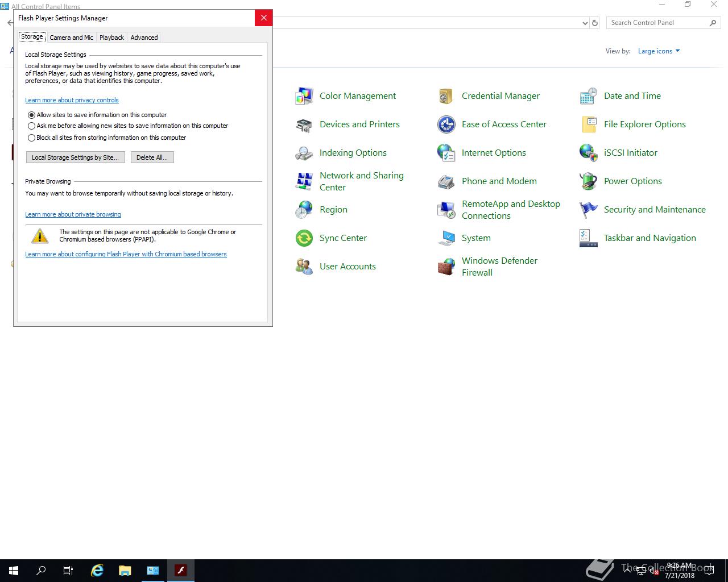Viewport: 728px width, 582px height.
Task: Click Local Storage Settings by Site button
Action: 76,157
